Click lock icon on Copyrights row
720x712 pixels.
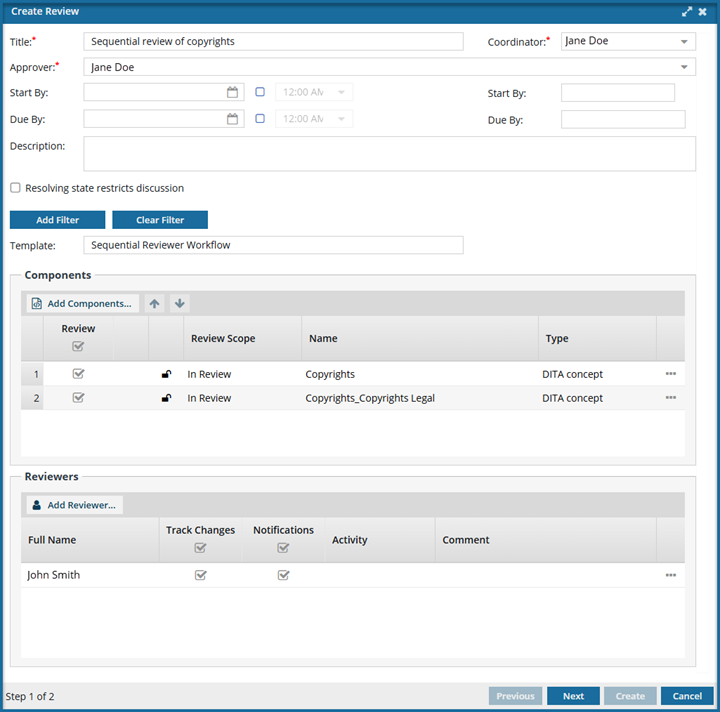[x=166, y=374]
